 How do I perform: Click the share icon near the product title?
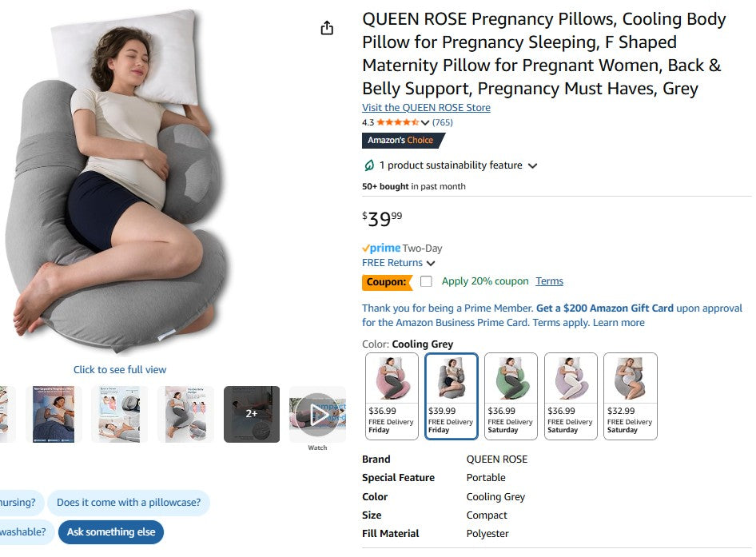click(327, 26)
